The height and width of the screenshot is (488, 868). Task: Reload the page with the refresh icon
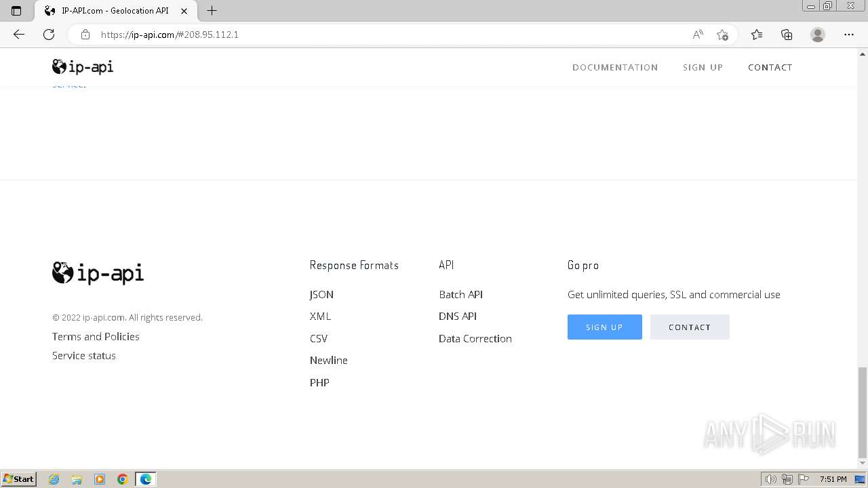pyautogui.click(x=49, y=35)
